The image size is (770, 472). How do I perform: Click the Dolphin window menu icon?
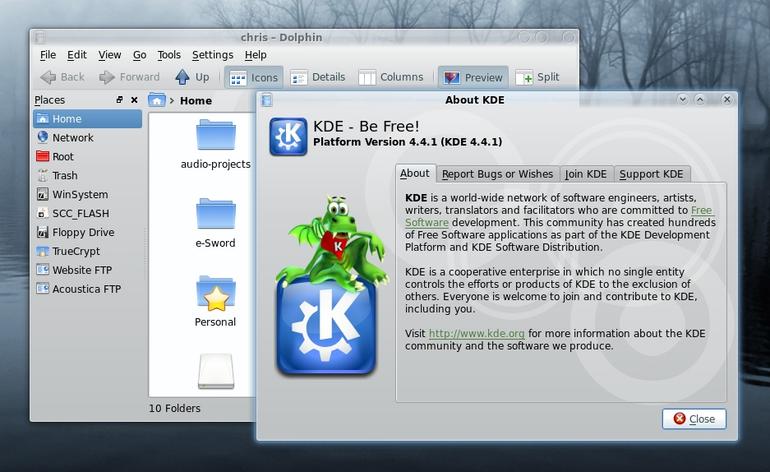40,37
